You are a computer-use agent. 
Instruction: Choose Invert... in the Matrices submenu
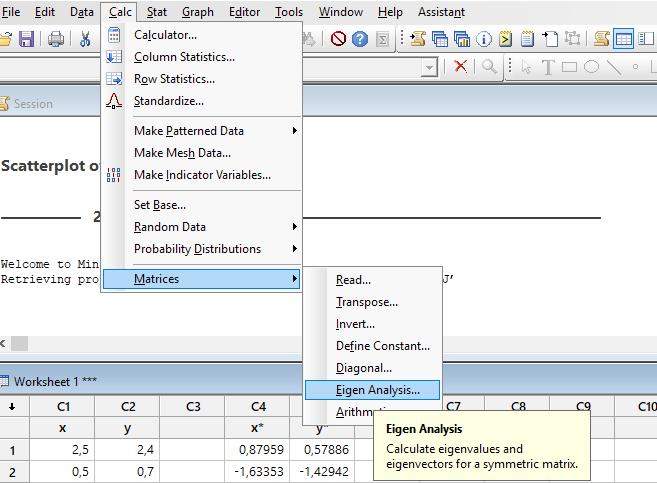point(372,324)
